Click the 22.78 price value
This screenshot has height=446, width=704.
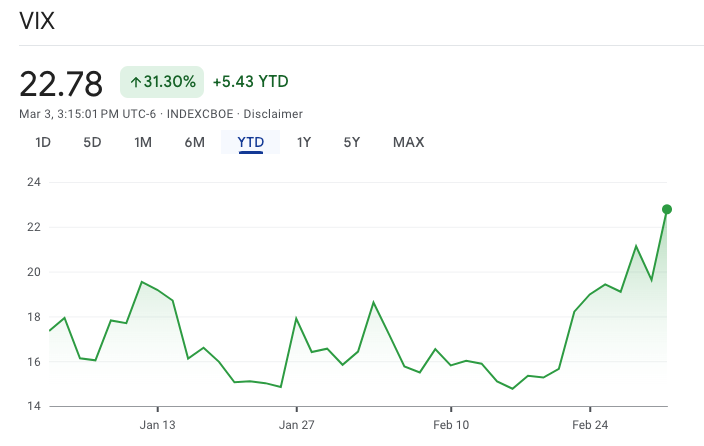tap(61, 83)
